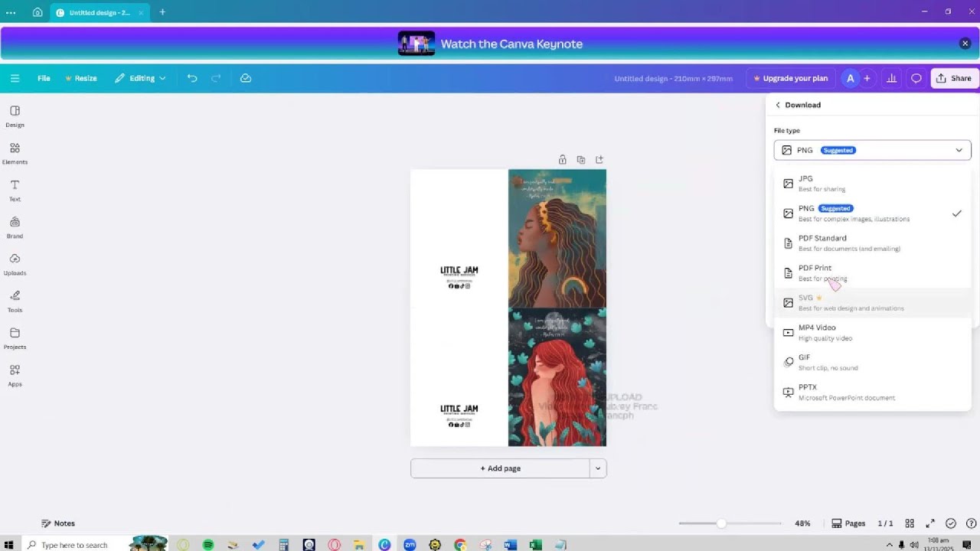Open comments speech bubble icon
This screenshot has width=980, height=551.
pyautogui.click(x=916, y=78)
